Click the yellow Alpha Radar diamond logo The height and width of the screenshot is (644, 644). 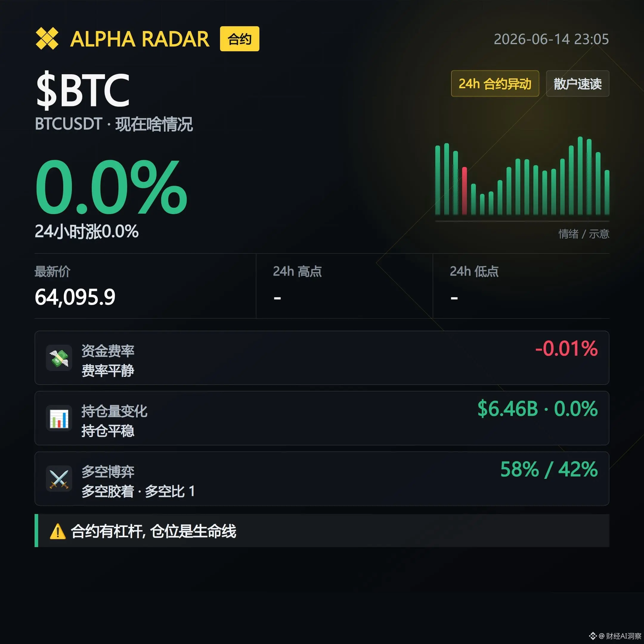pos(47,39)
